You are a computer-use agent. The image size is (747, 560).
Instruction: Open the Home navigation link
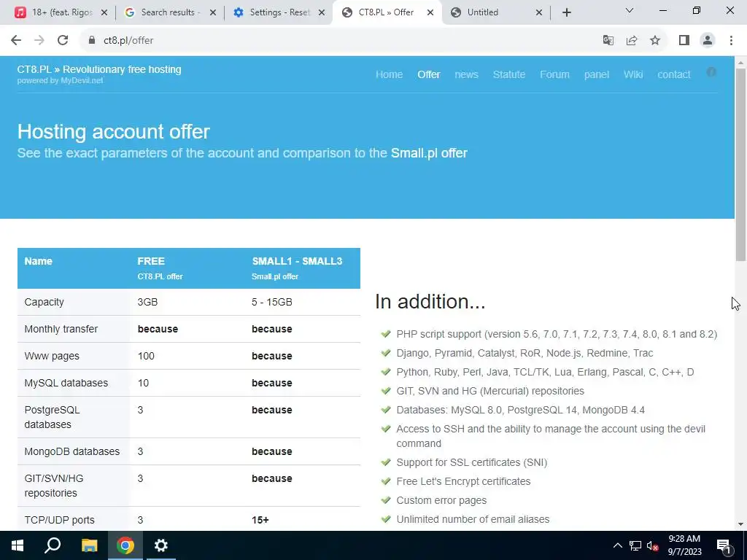(390, 74)
